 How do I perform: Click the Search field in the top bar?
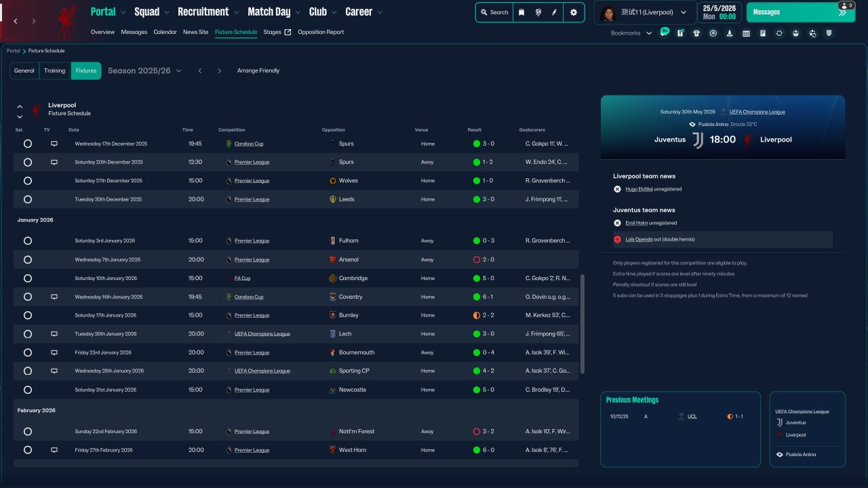494,12
